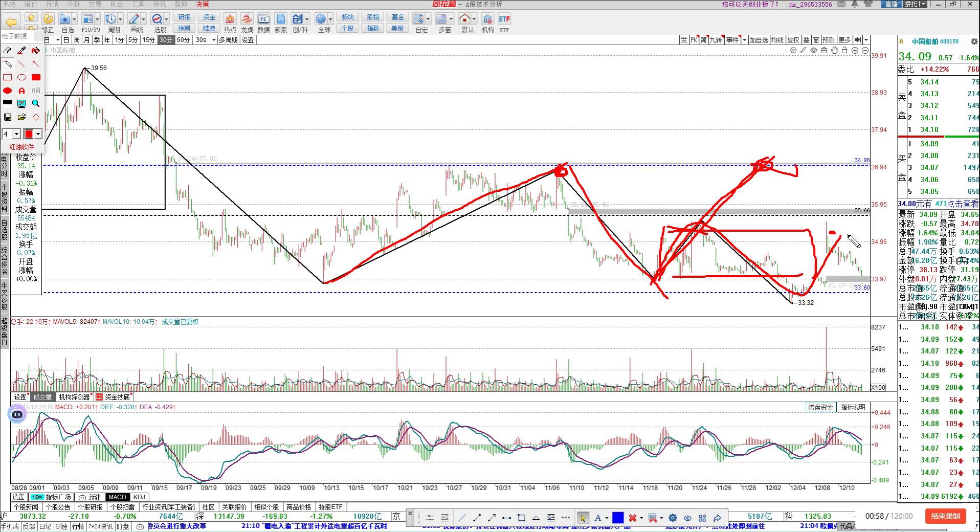
Task: Click the notification bell icon in title bar
Action: 855,4
